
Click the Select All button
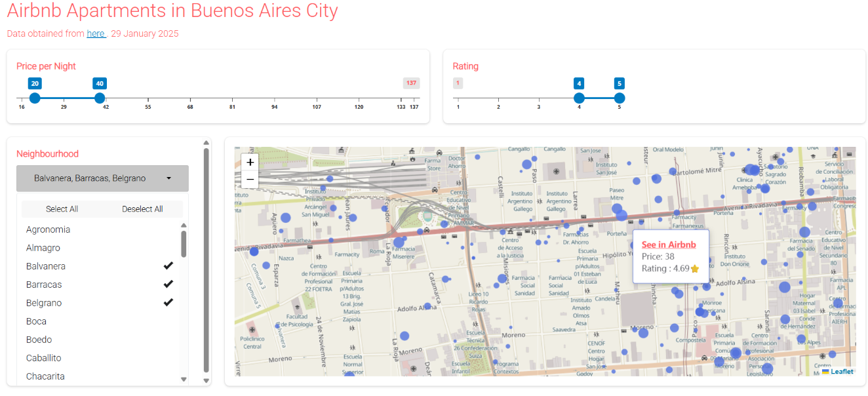(x=62, y=209)
